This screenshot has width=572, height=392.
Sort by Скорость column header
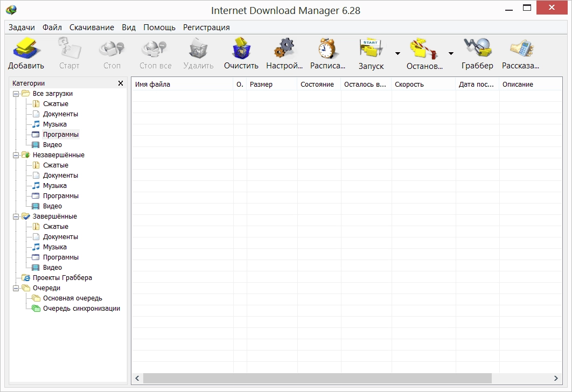pos(423,84)
